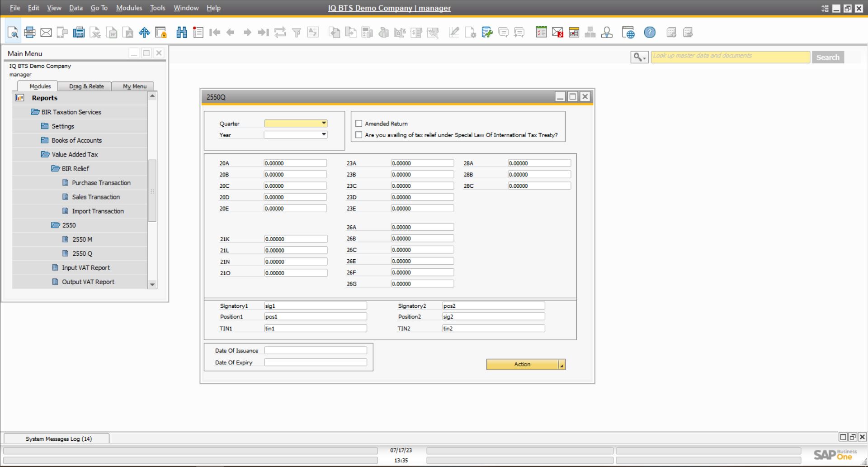Collapse the BIR Relief folder
This screenshot has height=467, width=868.
55,168
